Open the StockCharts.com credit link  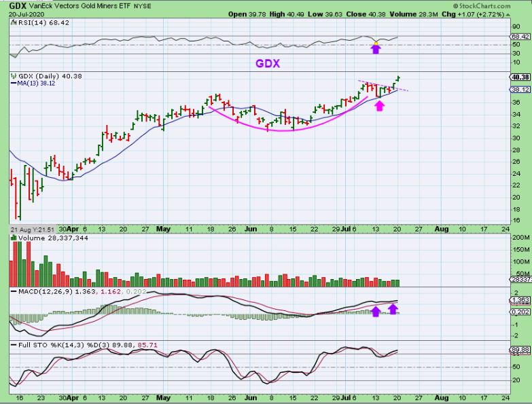point(482,5)
